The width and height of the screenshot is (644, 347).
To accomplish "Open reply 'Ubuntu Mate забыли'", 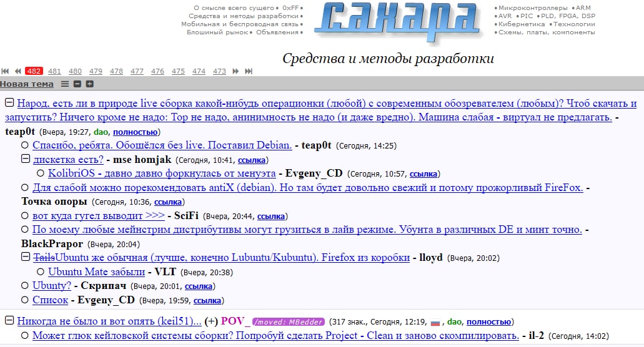I will click(x=97, y=271).
